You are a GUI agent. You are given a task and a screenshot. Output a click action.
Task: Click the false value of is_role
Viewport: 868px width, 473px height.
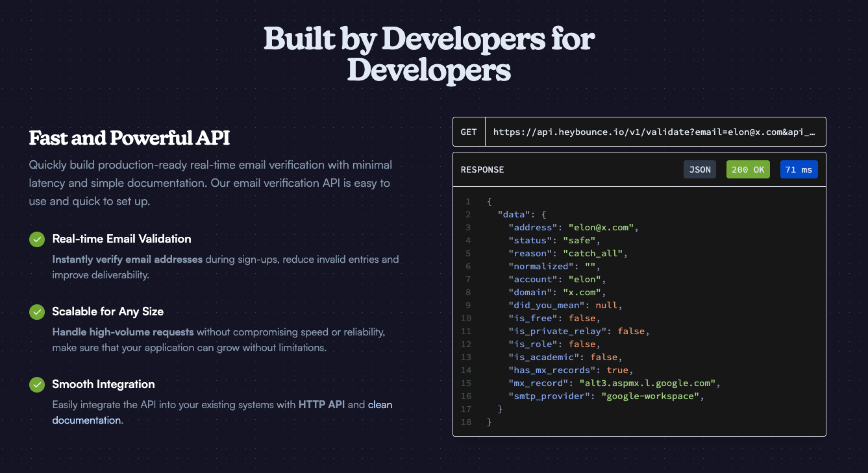pyautogui.click(x=582, y=344)
